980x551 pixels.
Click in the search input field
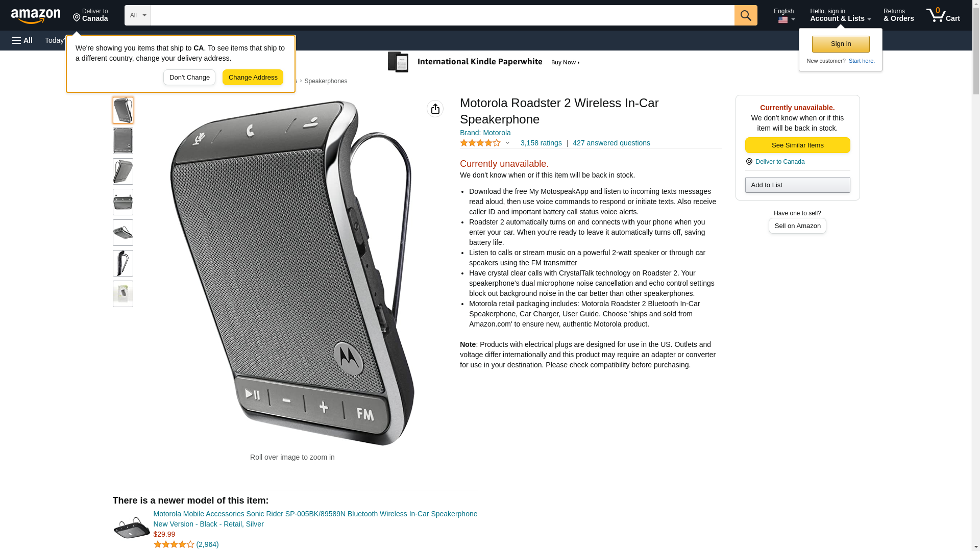tap(443, 15)
